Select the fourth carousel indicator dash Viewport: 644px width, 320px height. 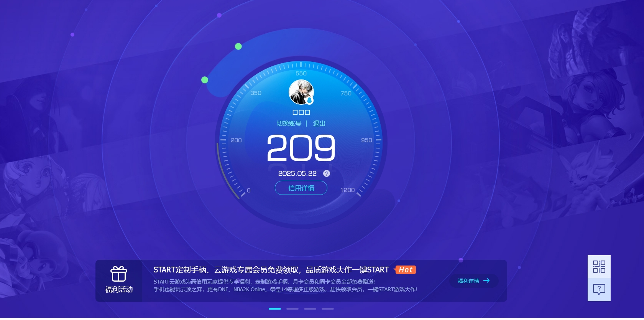coord(328,309)
